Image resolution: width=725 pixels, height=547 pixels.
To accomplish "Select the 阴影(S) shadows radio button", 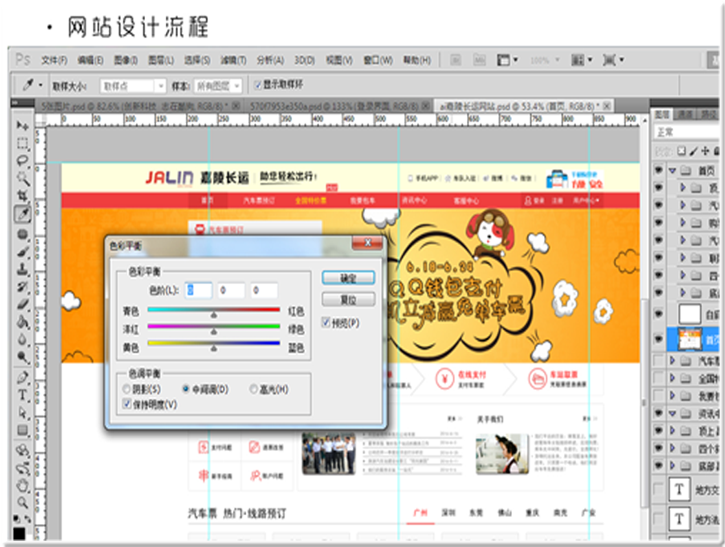I will pyautogui.click(x=126, y=388).
